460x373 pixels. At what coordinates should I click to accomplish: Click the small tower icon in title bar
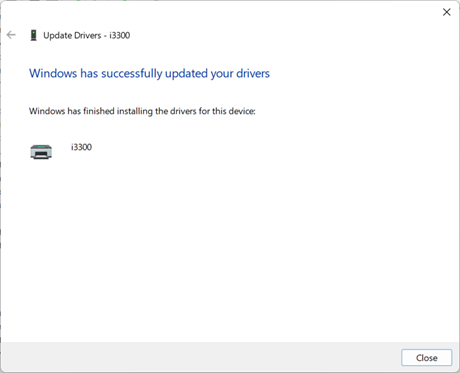(33, 35)
